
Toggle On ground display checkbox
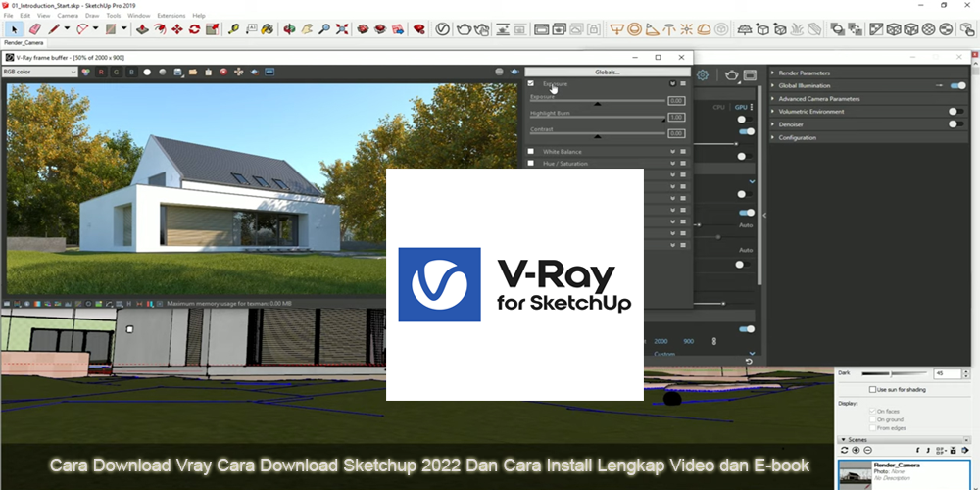tap(872, 419)
